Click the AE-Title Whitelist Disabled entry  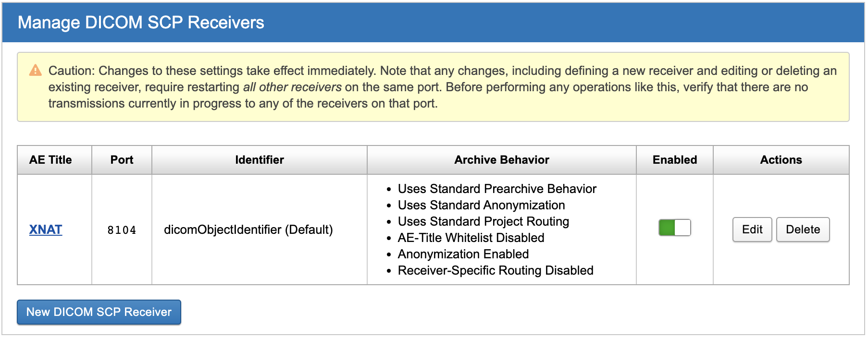click(471, 238)
